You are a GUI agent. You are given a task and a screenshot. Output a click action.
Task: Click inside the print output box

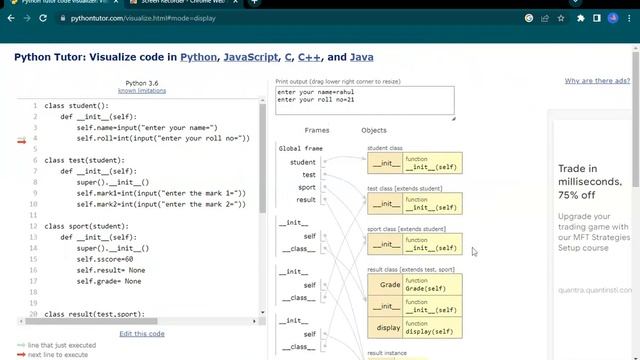pyautogui.click(x=365, y=100)
